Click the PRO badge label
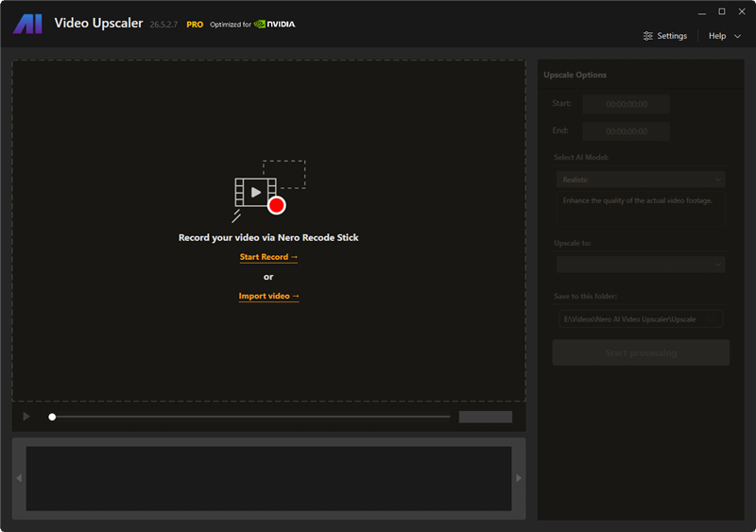 [195, 25]
